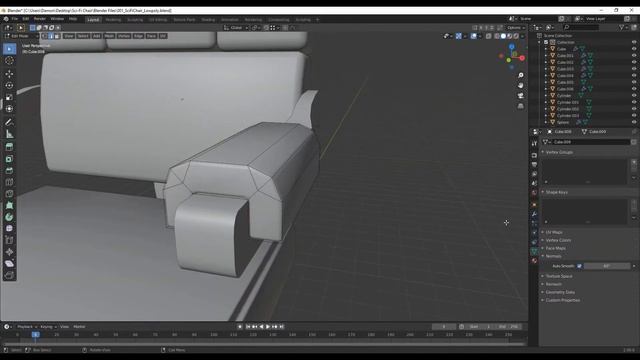The height and width of the screenshot is (360, 640).
Task: Open the viewport Vertex menu
Action: point(124,36)
